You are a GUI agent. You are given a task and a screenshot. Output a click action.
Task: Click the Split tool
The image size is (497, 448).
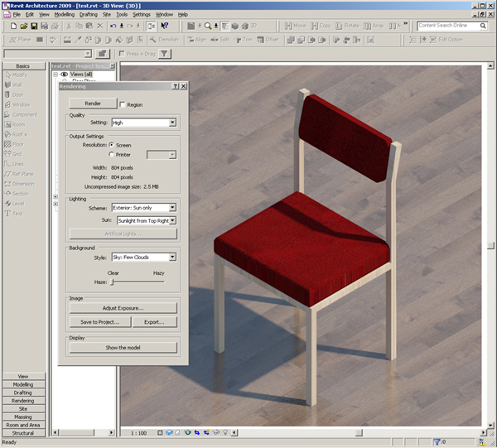[220, 40]
